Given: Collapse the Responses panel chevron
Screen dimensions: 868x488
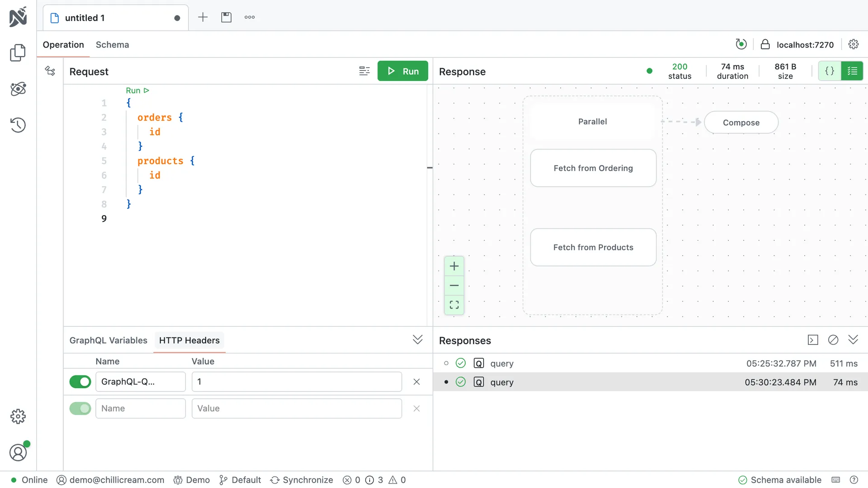Looking at the screenshot, I should [x=854, y=340].
